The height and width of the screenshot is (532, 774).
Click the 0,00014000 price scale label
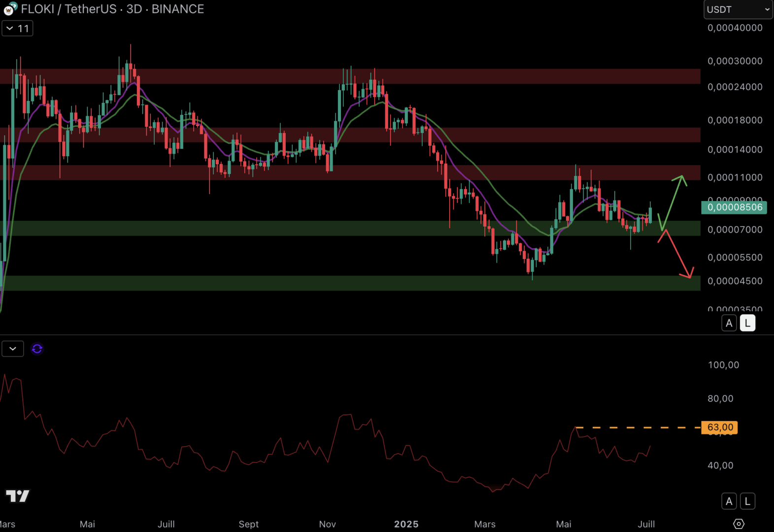coord(735,150)
